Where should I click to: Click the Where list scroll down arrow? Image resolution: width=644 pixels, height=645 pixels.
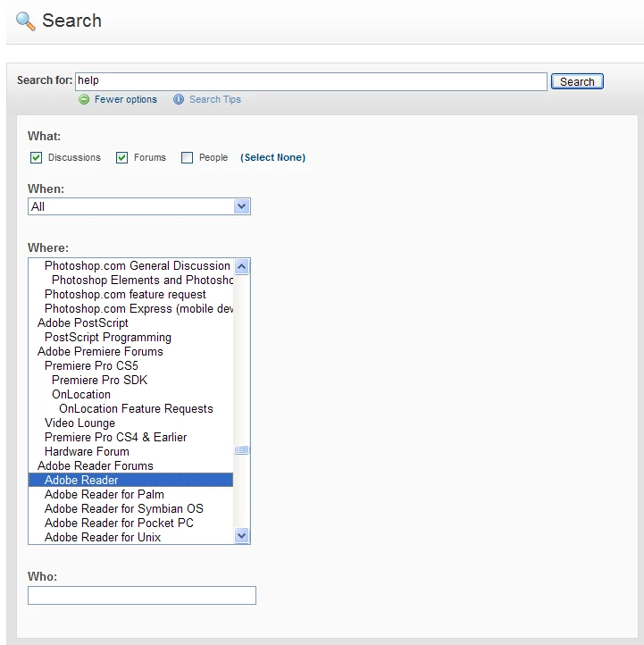(242, 536)
